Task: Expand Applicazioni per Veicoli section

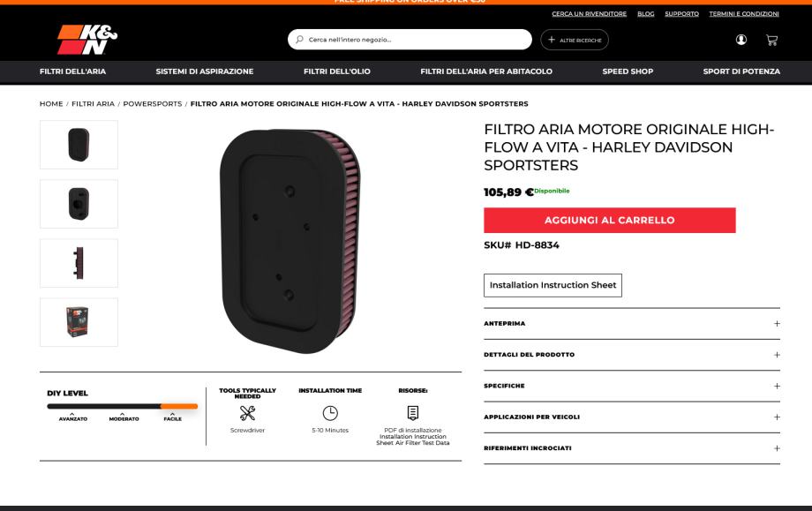Action: click(632, 417)
